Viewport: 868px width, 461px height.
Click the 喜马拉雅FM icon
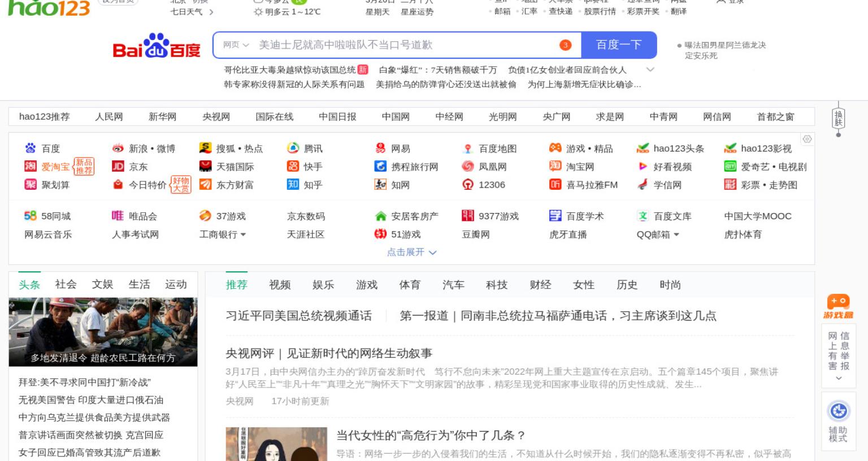click(x=555, y=185)
